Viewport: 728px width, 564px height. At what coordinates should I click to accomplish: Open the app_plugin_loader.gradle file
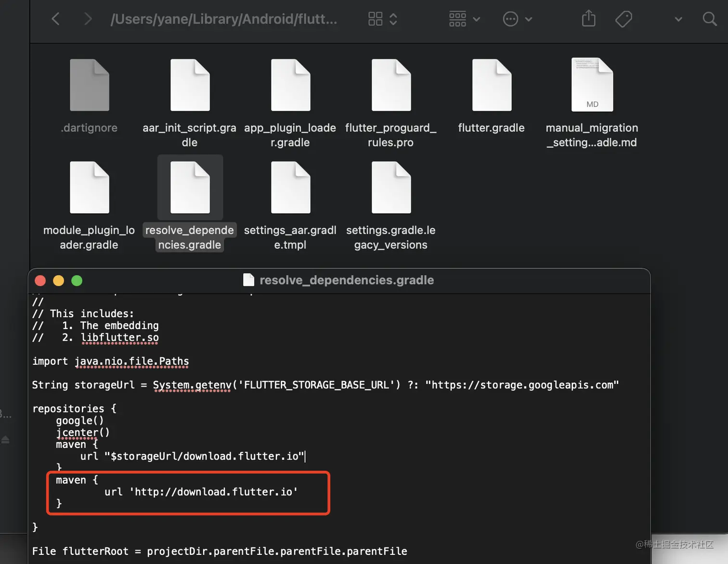click(x=290, y=85)
